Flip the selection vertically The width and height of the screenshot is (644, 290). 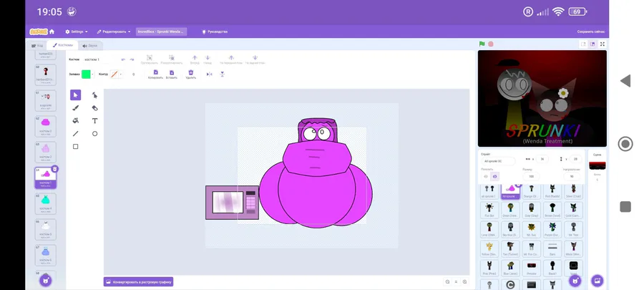pyautogui.click(x=223, y=74)
